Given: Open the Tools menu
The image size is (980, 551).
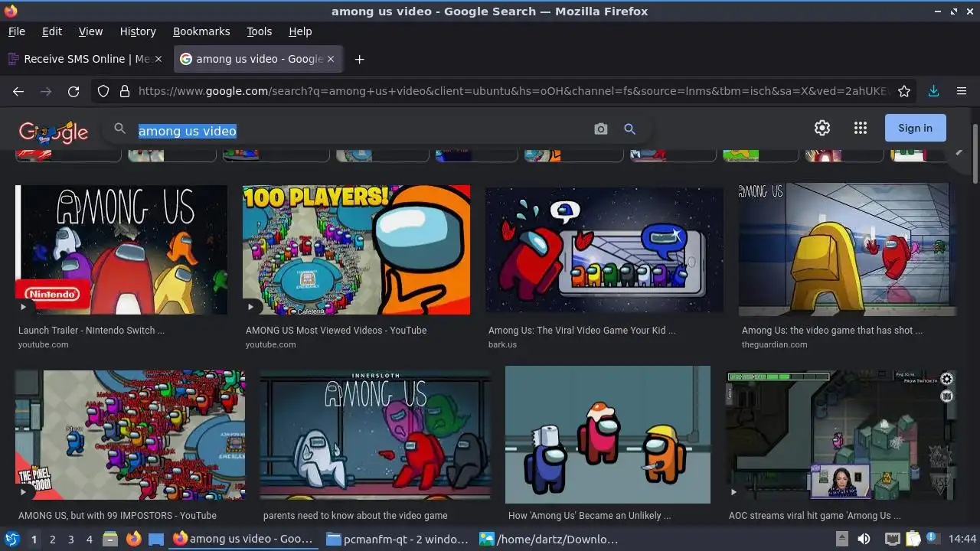Looking at the screenshot, I should pyautogui.click(x=259, y=31).
